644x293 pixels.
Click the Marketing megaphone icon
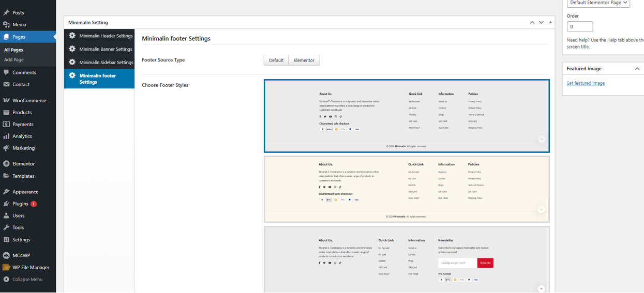(x=6, y=148)
